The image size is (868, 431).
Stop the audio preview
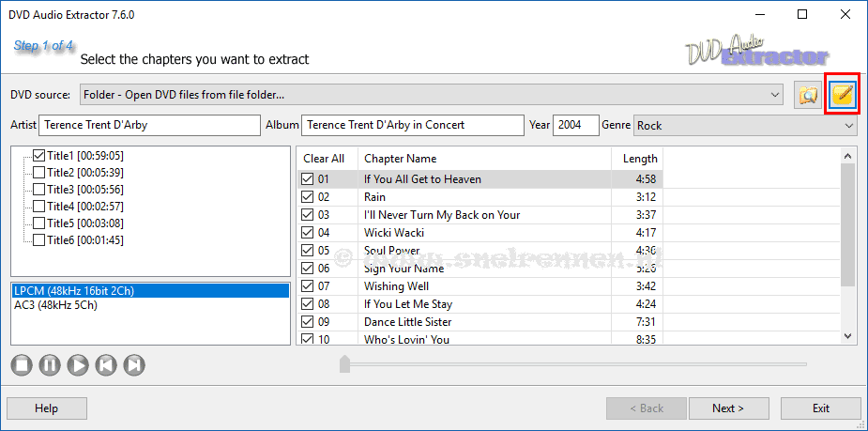(21, 364)
